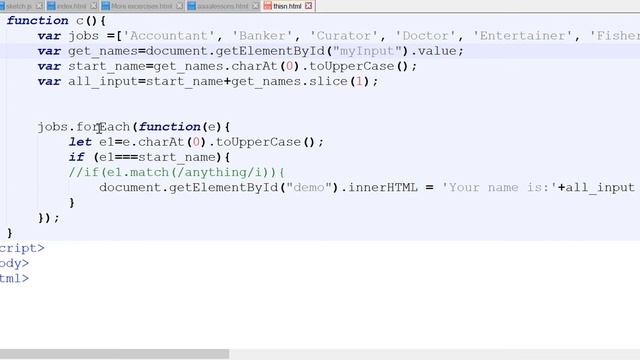The height and width of the screenshot is (360, 640).
Task: Click the 'let e1' declaration
Action: pyautogui.click(x=91, y=142)
